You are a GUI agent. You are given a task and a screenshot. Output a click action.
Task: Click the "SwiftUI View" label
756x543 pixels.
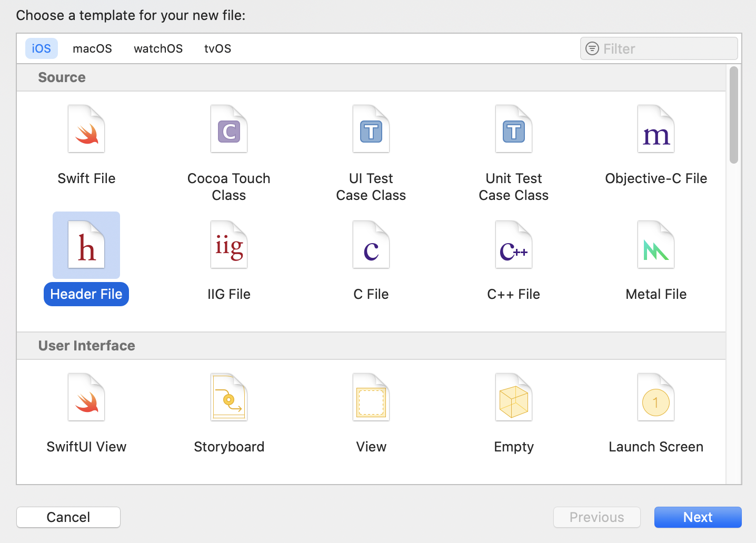[x=86, y=447]
